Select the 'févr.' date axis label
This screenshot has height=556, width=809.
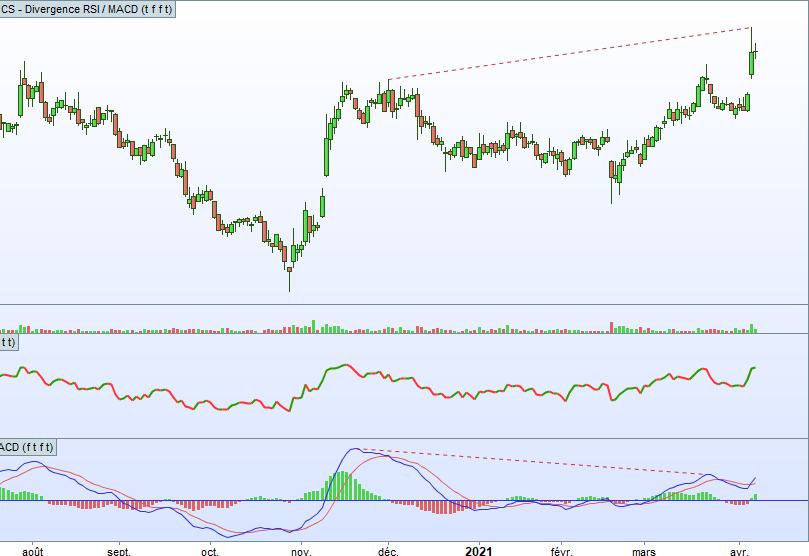(561, 551)
